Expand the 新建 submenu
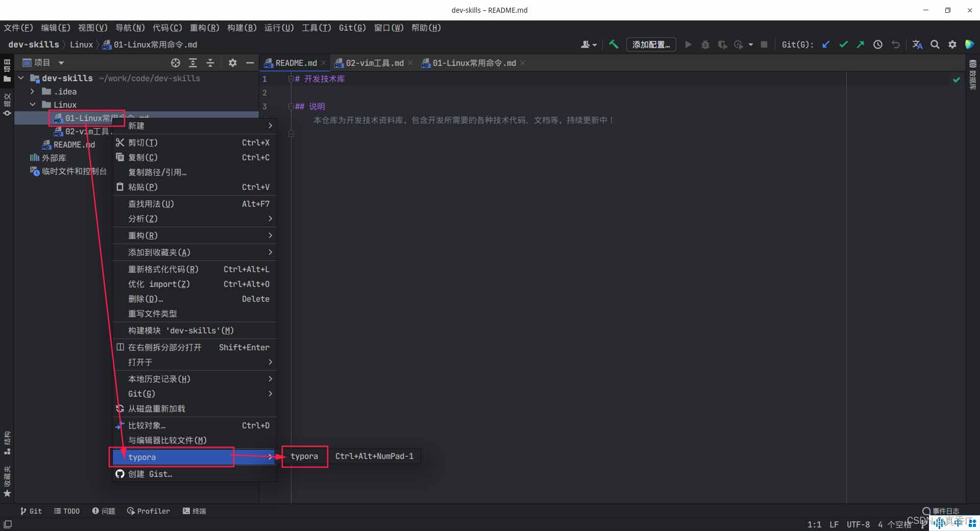The height and width of the screenshot is (531, 980). pyautogui.click(x=195, y=126)
